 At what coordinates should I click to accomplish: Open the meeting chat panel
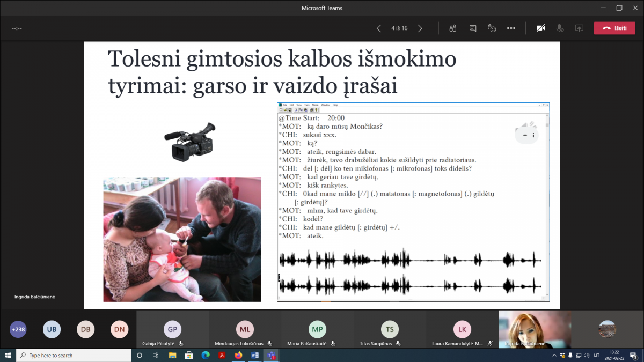(473, 28)
